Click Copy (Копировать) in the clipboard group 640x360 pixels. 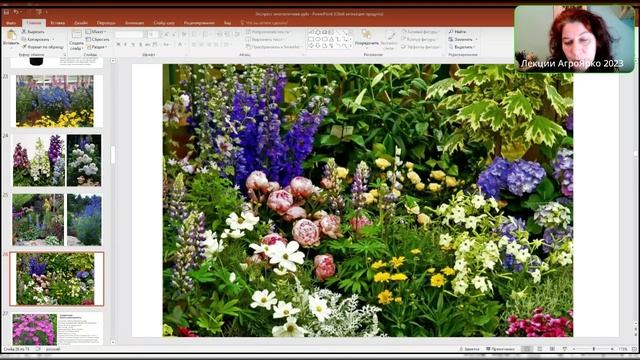tap(38, 39)
